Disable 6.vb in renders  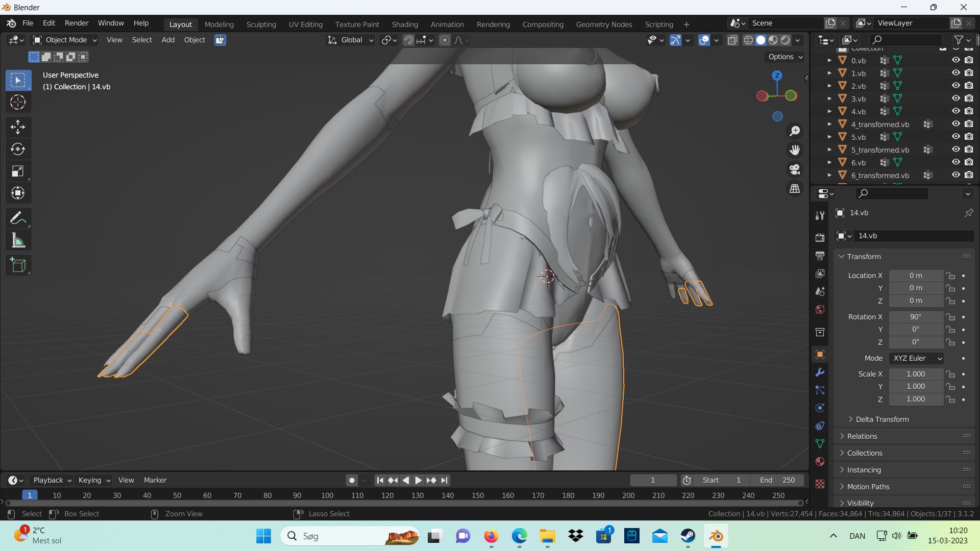(x=969, y=162)
